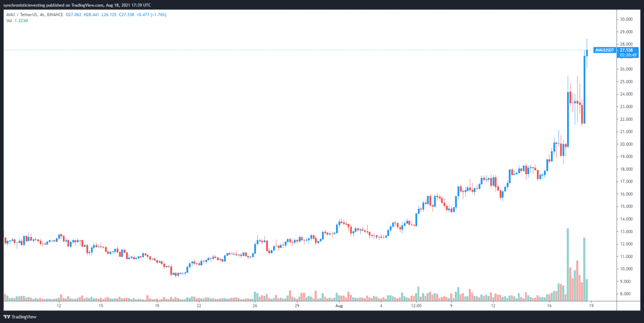Image resolution: width=644 pixels, height=323 pixels.
Task: Click the 20.000 price scale label
Action: click(626, 144)
